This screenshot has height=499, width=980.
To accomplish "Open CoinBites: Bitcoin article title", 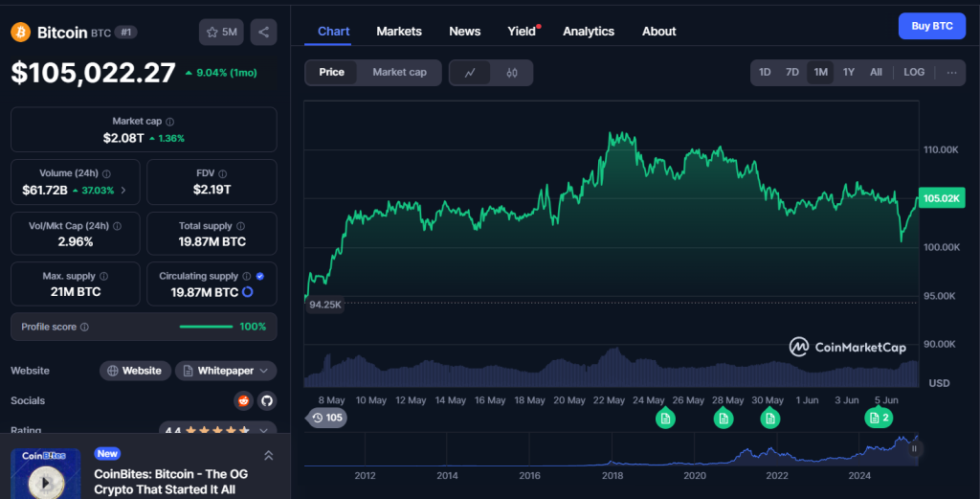I will (170, 482).
